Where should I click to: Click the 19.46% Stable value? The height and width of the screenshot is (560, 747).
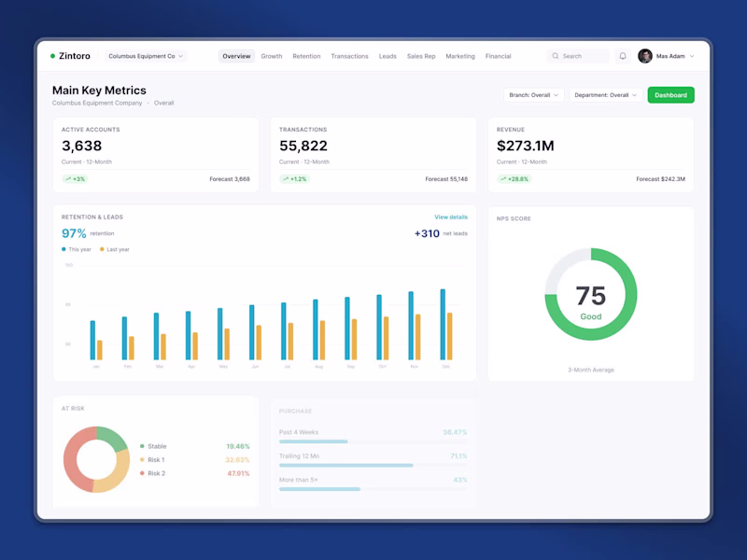[238, 446]
